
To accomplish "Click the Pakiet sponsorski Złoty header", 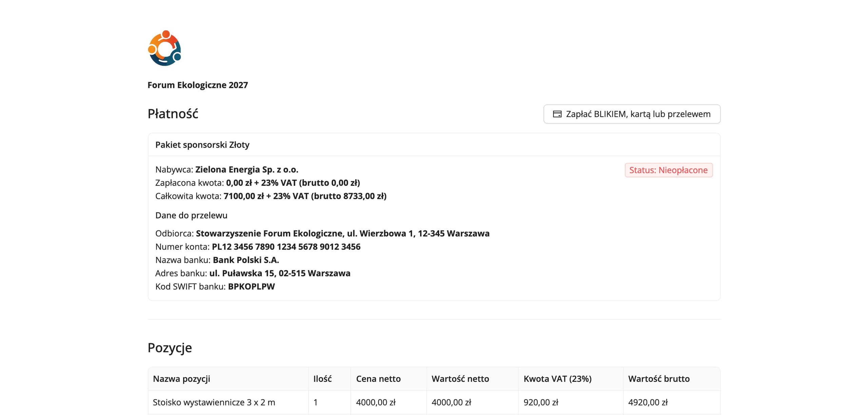I will pos(202,145).
